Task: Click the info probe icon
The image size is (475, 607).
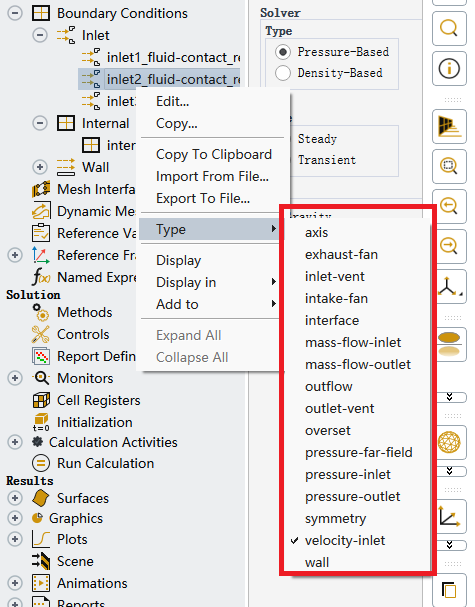Action: tap(449, 69)
